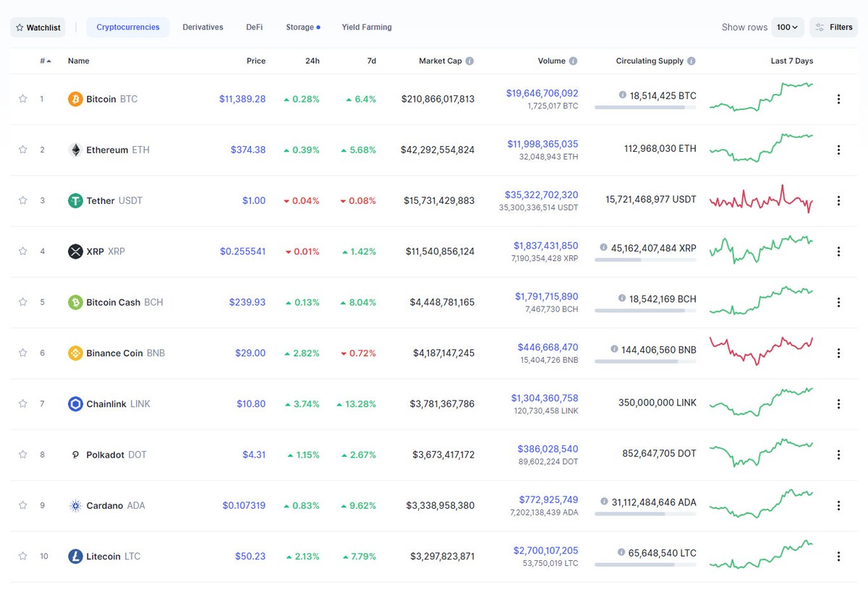Open the three-dot menu on Bitcoin row

[838, 99]
